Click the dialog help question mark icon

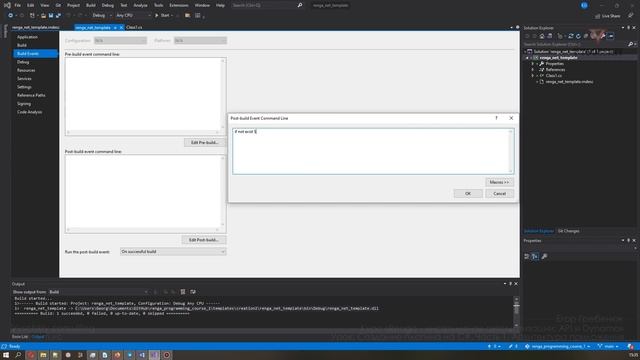496,118
